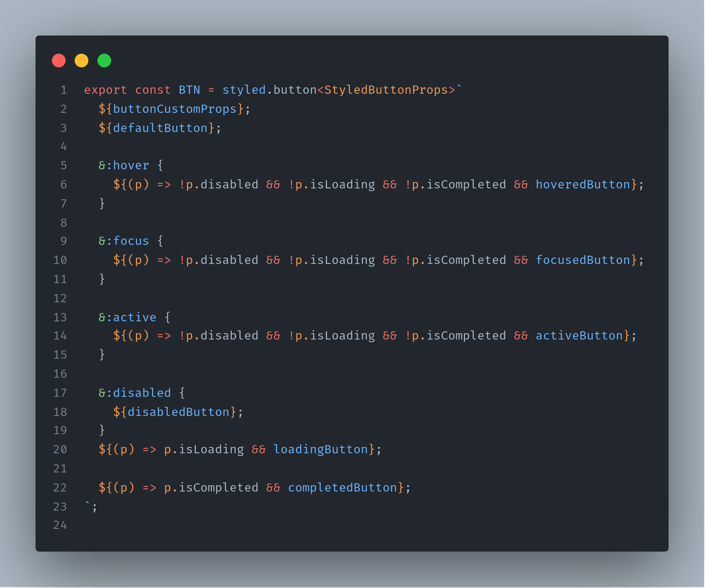
Task: Click line number 23
Action: (60, 507)
